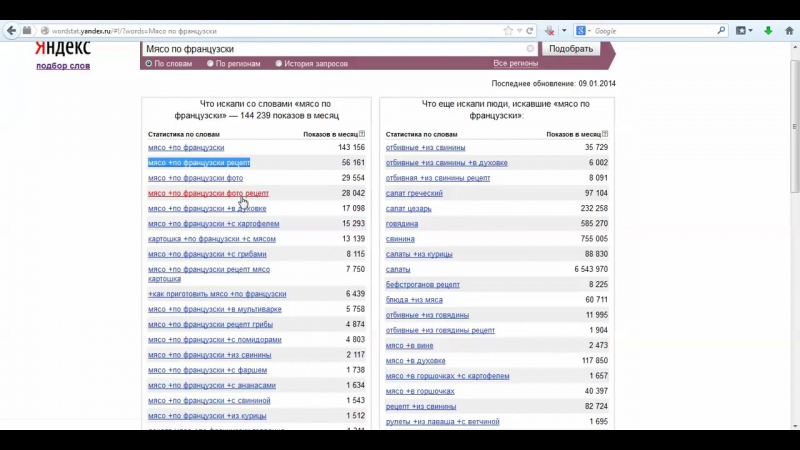The height and width of the screenshot is (450, 800).
Task: Select the 'По регионам' radio button
Action: pos(210,63)
